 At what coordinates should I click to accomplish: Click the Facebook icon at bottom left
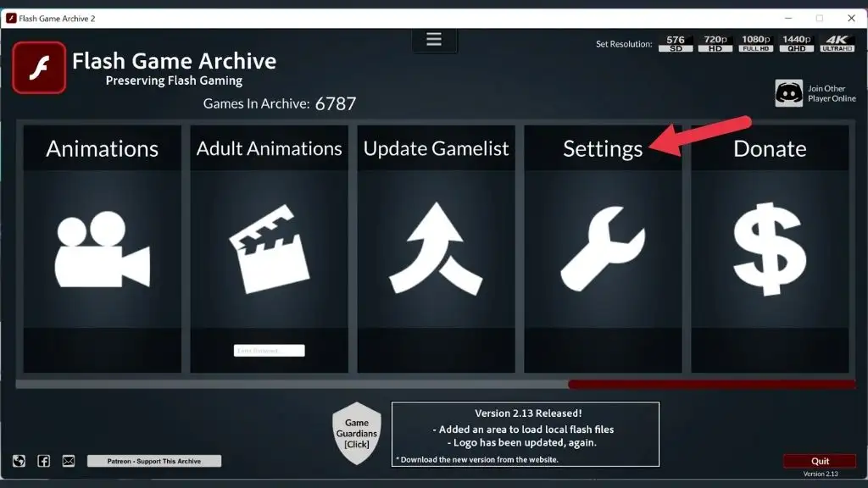point(44,461)
